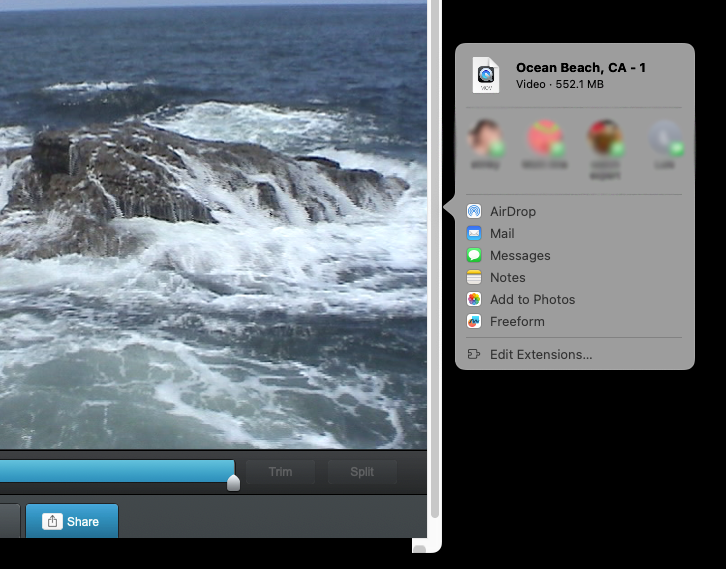Send the video through Messages
This screenshot has width=726, height=569.
point(519,255)
